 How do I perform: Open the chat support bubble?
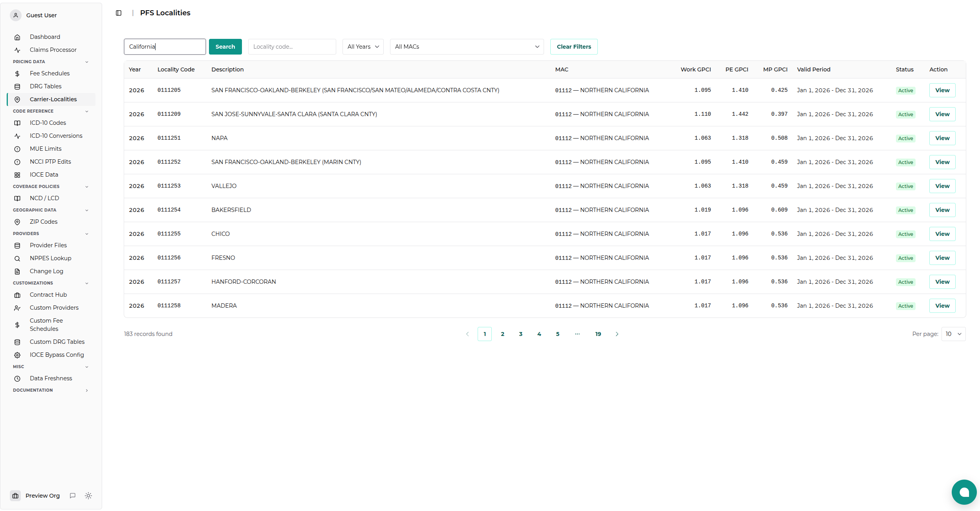pyautogui.click(x=964, y=492)
